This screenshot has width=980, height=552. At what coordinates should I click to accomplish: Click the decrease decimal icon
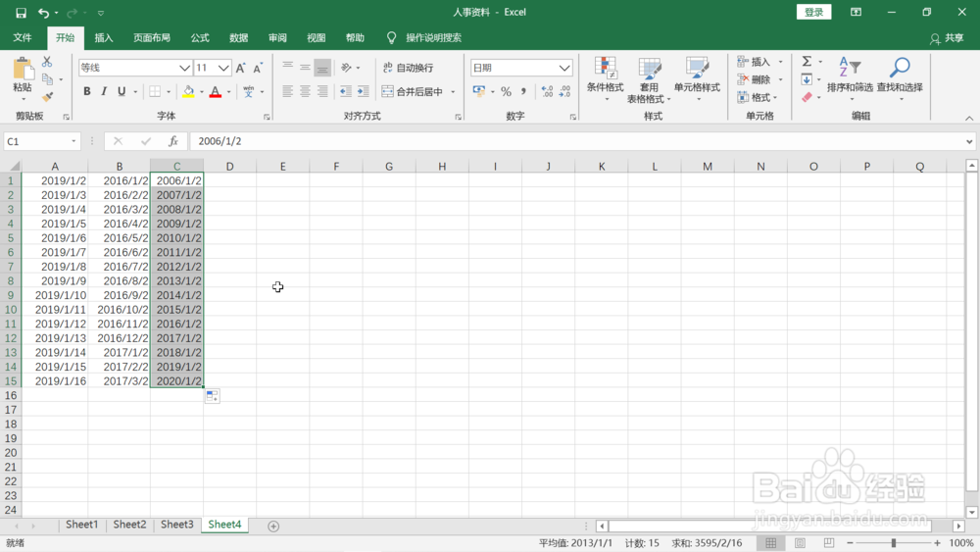click(565, 92)
